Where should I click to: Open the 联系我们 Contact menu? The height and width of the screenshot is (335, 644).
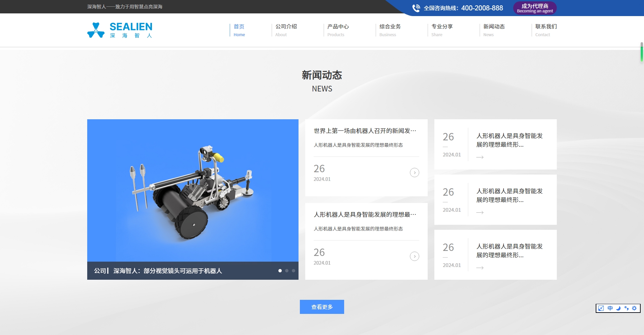546,30
